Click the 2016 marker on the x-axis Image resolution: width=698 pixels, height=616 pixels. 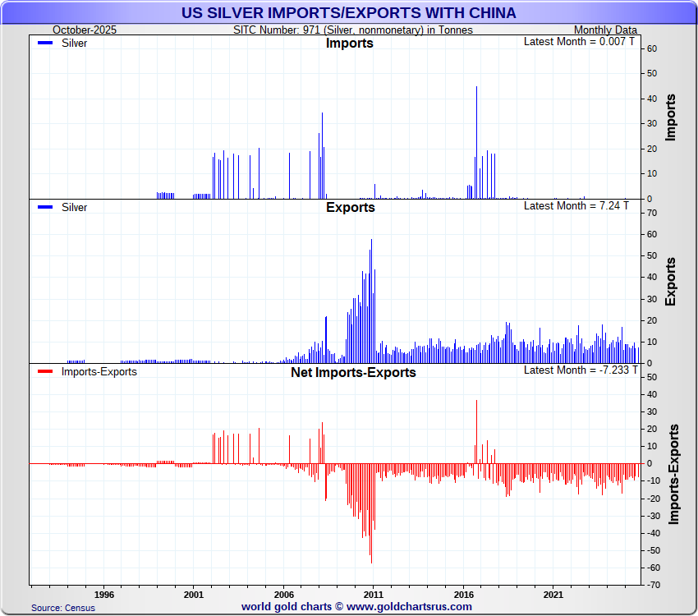(x=464, y=594)
